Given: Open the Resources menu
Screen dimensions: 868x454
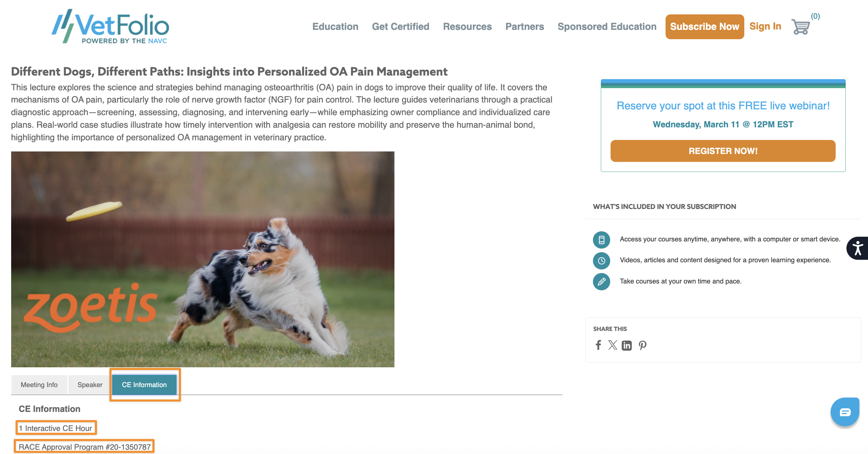Looking at the screenshot, I should [x=467, y=27].
